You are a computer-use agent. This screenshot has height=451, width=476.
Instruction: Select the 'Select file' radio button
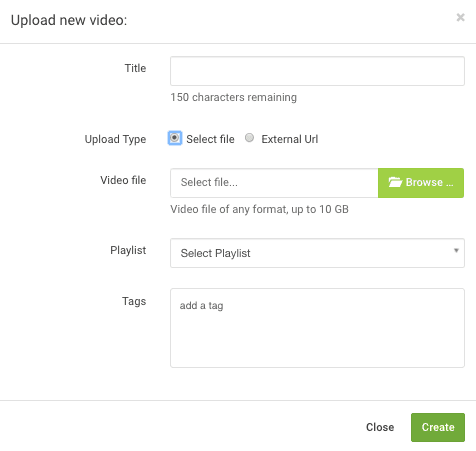click(174, 138)
